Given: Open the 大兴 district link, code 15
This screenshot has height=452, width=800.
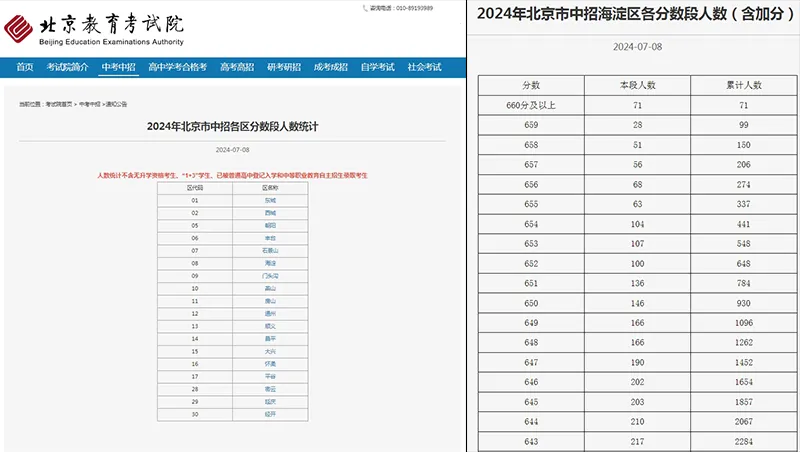Looking at the screenshot, I should [270, 351].
